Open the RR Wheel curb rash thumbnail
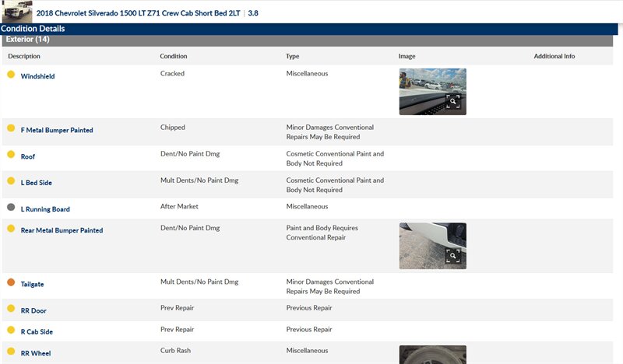 432,355
